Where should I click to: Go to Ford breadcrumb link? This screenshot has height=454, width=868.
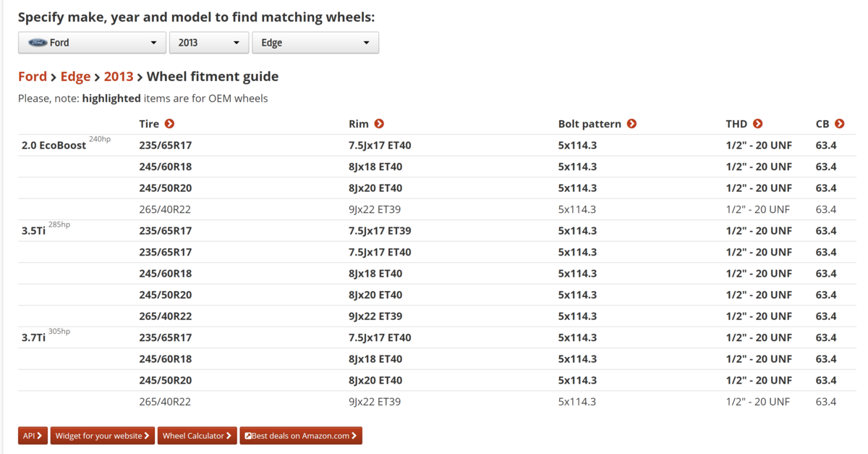[33, 77]
